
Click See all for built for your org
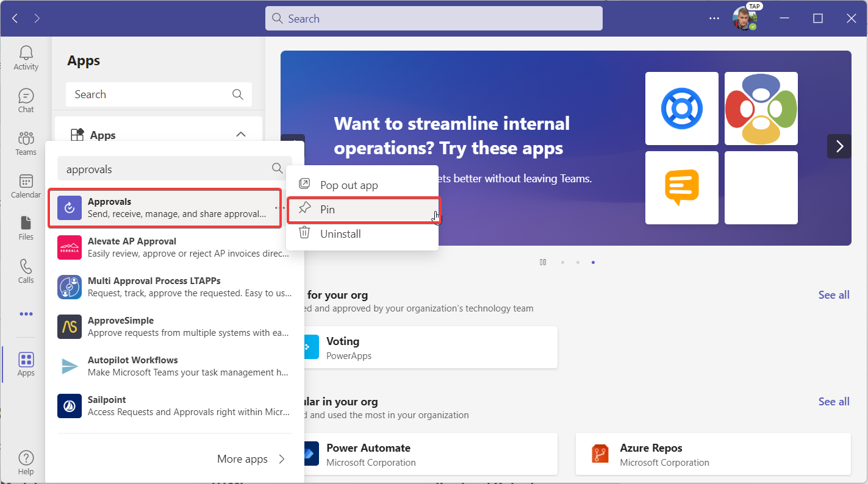[x=834, y=295]
